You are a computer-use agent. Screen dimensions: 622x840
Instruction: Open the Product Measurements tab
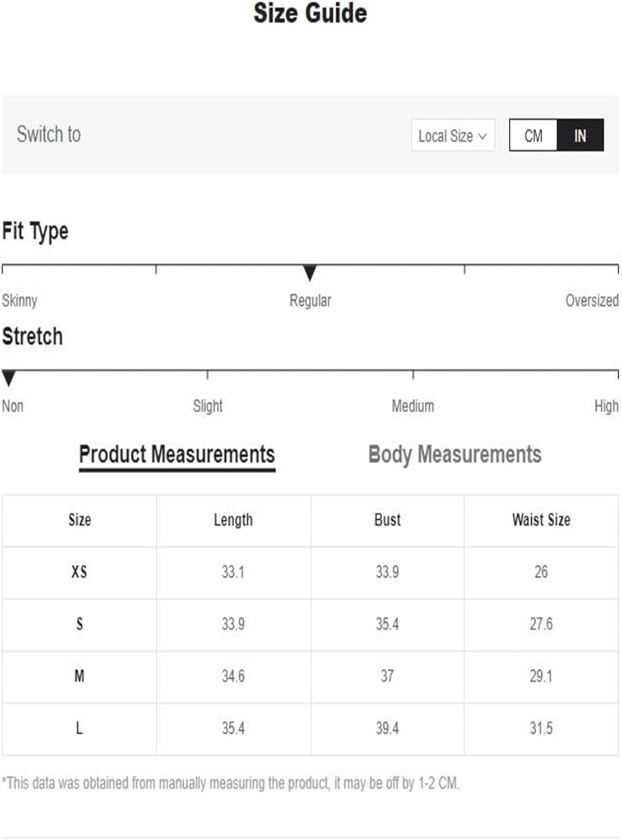177,455
